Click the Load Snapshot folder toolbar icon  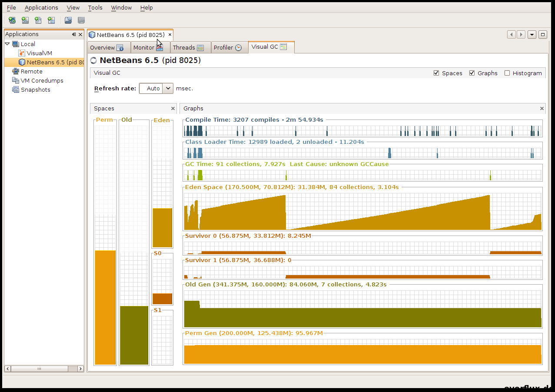pos(68,20)
